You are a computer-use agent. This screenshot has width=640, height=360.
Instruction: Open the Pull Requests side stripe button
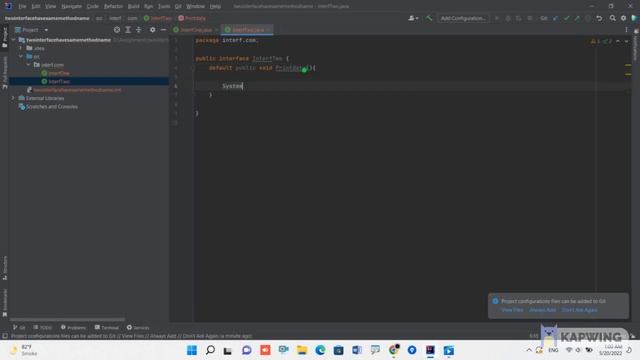pos(4,73)
